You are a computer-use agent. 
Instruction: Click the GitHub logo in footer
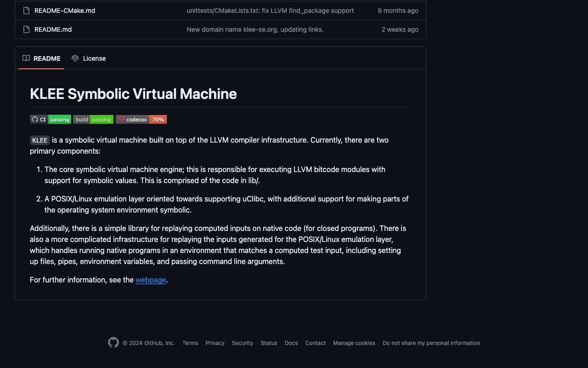click(x=113, y=343)
